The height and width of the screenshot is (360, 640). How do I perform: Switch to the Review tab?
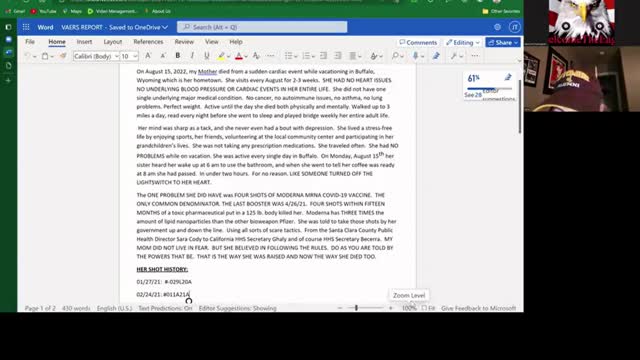[184, 42]
